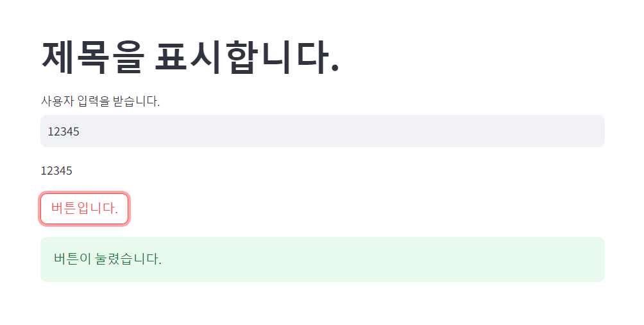
Task: Click the word 버튼이 in the green alert
Action: 72,259
